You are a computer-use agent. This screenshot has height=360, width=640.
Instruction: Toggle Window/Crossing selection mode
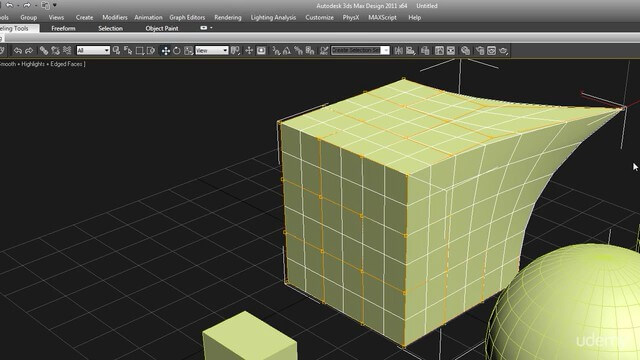pos(151,51)
